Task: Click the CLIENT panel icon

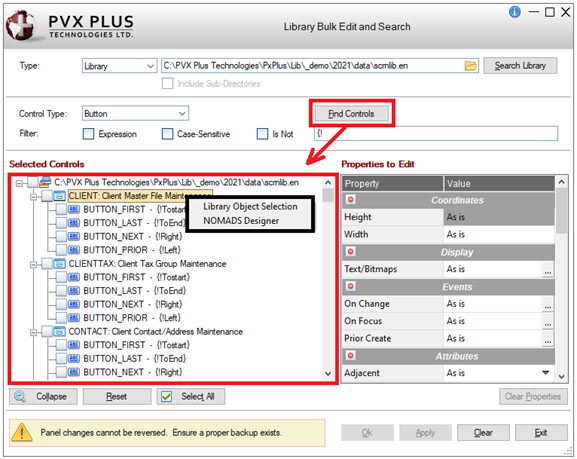Action: coord(59,196)
